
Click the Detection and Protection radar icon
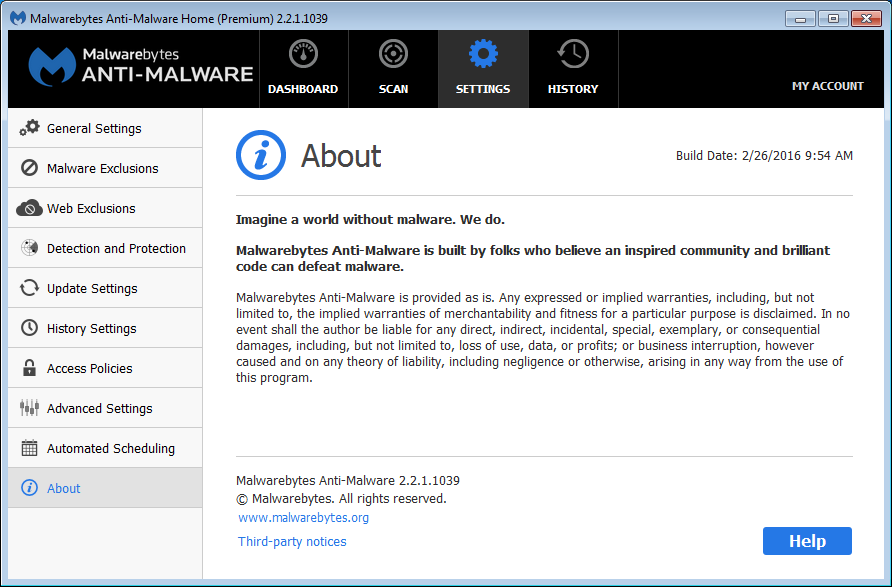click(x=30, y=248)
